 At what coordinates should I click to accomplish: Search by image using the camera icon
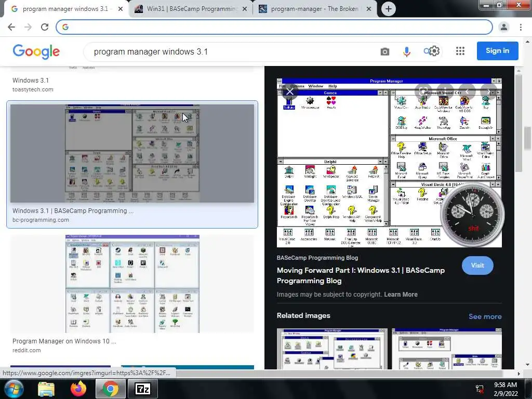pyautogui.click(x=385, y=51)
